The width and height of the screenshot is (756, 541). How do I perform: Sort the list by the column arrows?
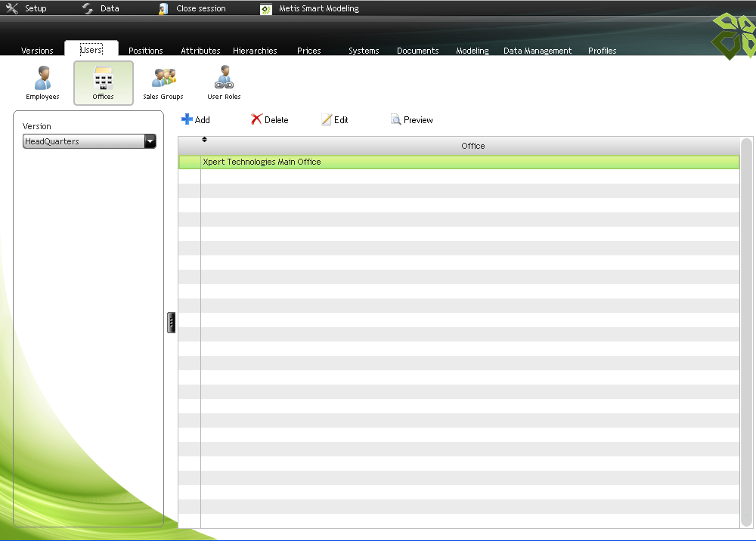click(x=204, y=139)
